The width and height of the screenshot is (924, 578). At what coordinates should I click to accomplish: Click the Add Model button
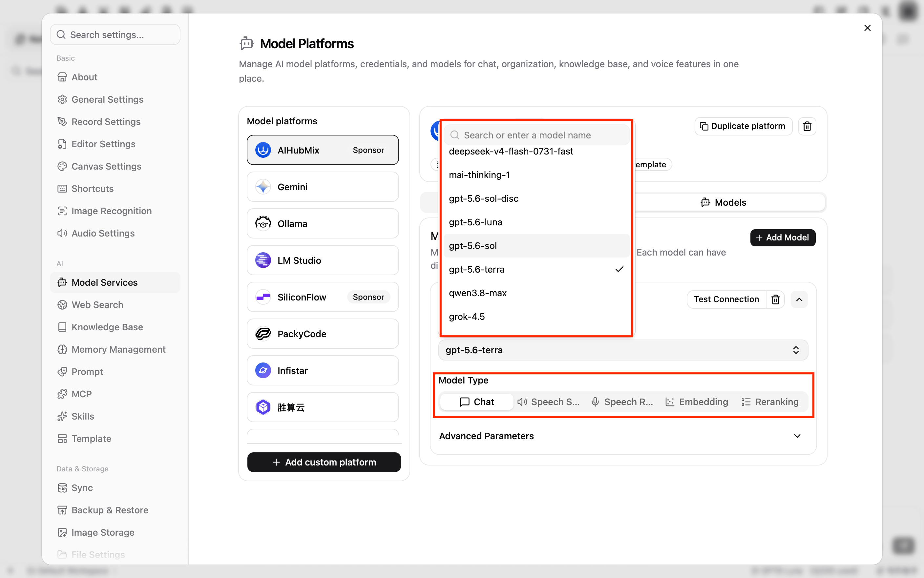tap(783, 237)
